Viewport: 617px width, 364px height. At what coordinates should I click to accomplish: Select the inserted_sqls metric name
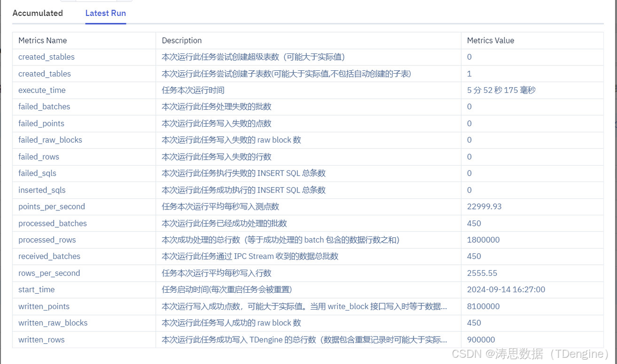(42, 190)
